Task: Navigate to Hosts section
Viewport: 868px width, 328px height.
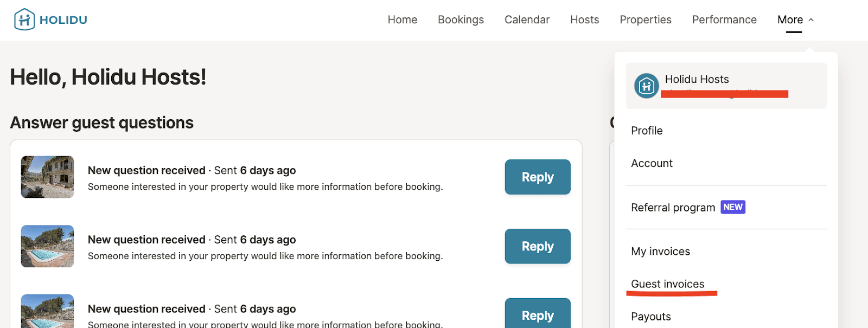Action: pyautogui.click(x=584, y=20)
